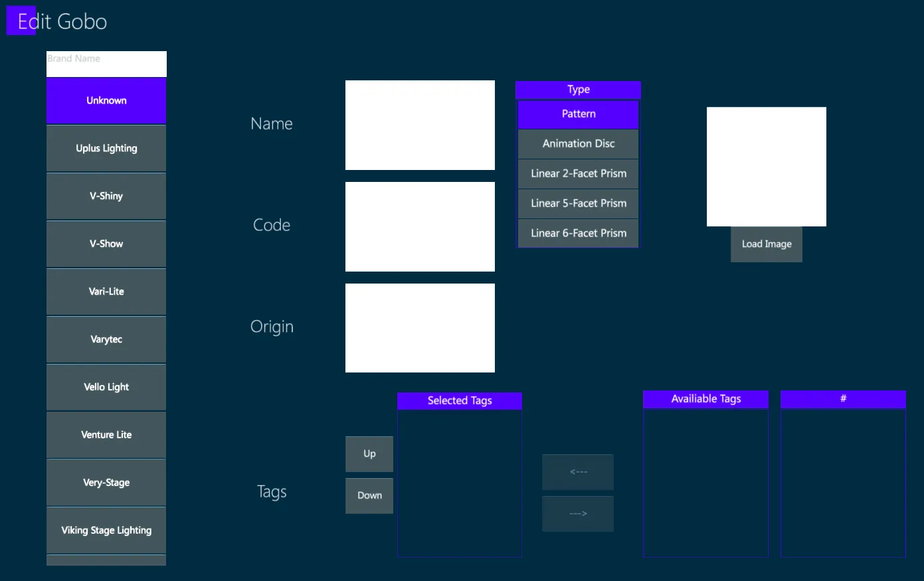Click into the Code text box
The image size is (924, 581).
(420, 226)
